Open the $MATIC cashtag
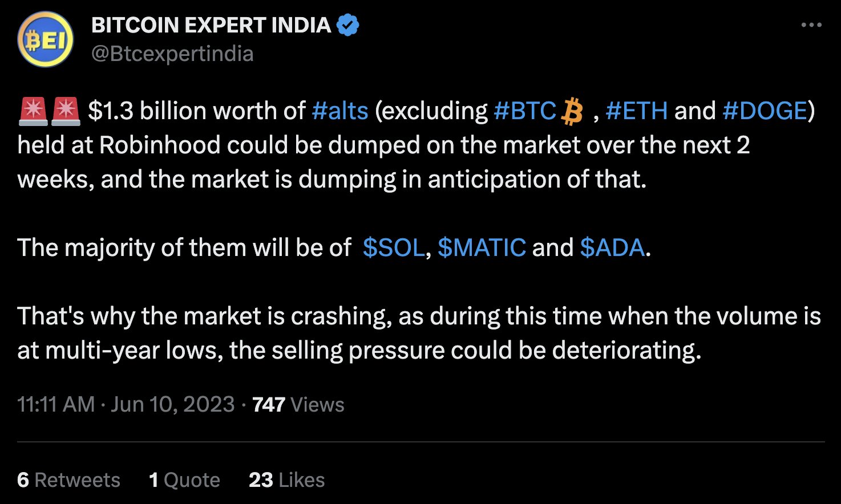The height and width of the screenshot is (504, 841). pos(482,247)
